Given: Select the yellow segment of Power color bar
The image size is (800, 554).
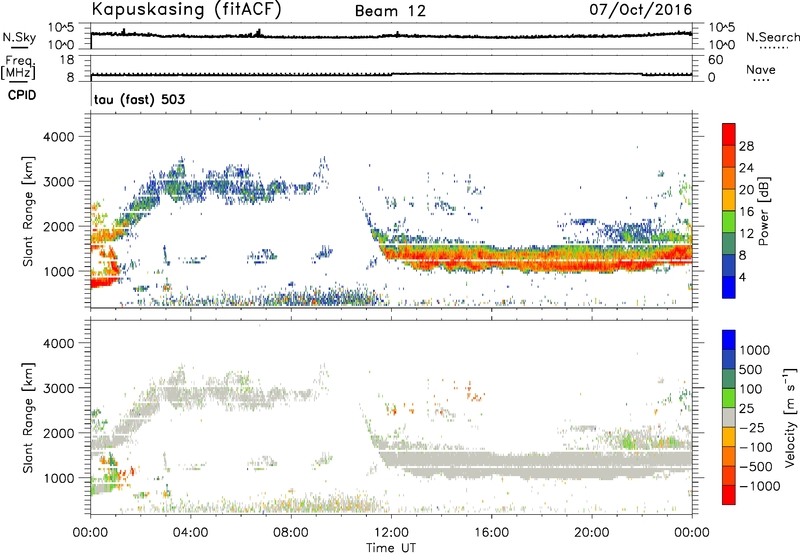Looking at the screenshot, I should point(729,200).
